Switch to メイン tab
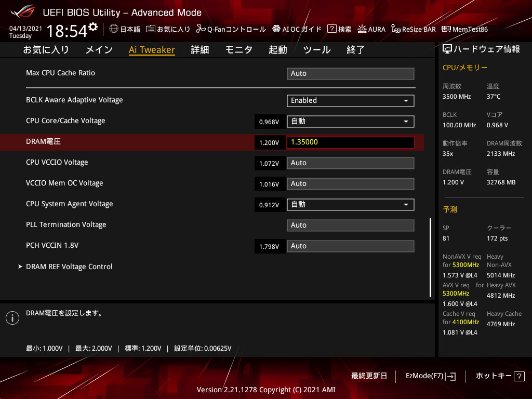The image size is (532, 399). 99,50
